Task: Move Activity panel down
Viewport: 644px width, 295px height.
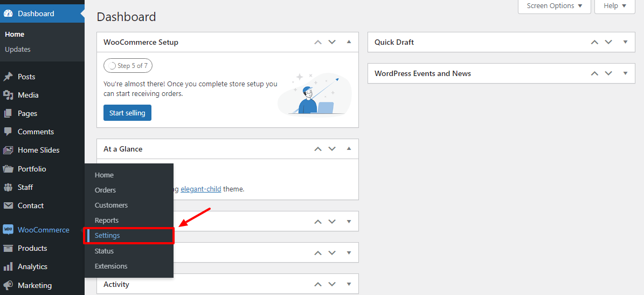Action: click(x=332, y=284)
